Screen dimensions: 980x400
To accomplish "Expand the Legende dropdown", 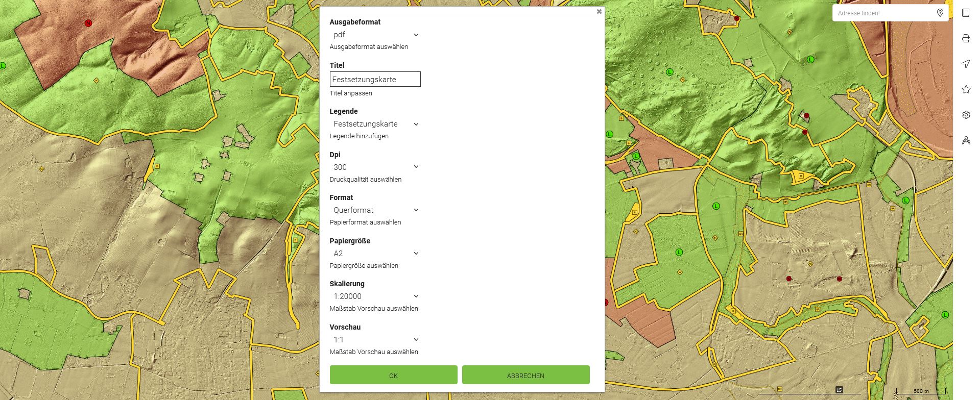I will 375,124.
